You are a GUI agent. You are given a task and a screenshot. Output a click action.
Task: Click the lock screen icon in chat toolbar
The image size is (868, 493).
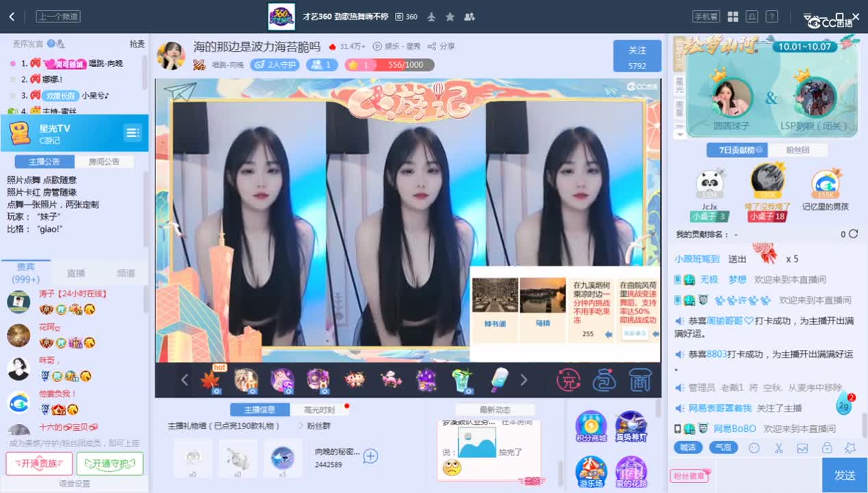click(x=827, y=448)
